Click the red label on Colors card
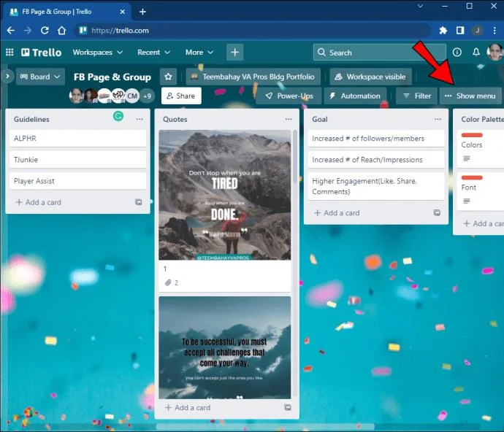Image resolution: width=504 pixels, height=432 pixels. pos(472,135)
